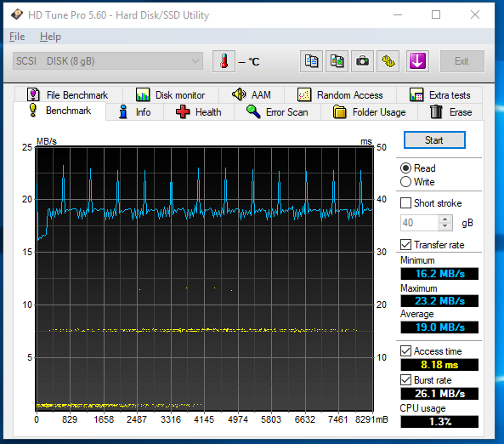
Task: Copy info to clipboard via toolbar icon
Action: tap(311, 61)
